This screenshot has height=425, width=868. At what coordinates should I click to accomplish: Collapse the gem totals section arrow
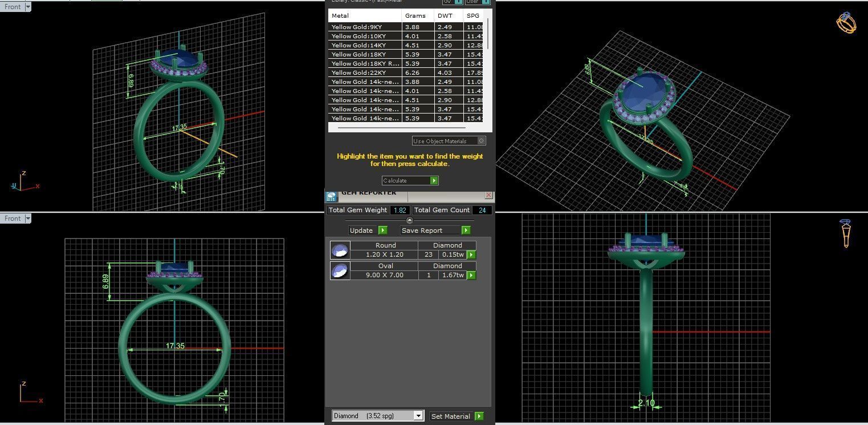[409, 220]
